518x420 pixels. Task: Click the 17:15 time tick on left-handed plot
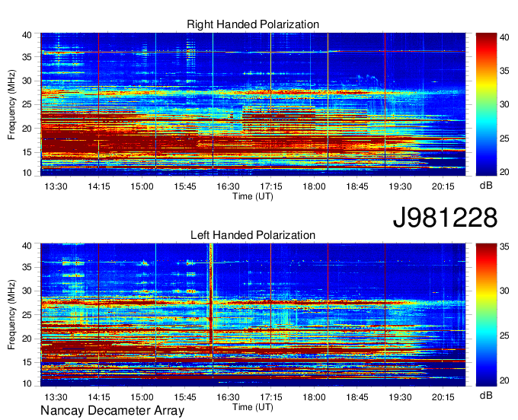271,397
